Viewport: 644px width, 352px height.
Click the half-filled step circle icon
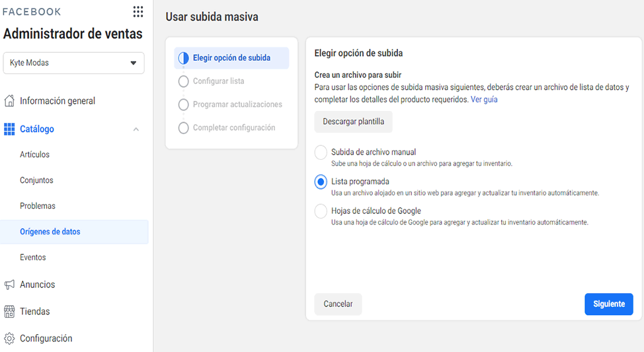(x=184, y=58)
